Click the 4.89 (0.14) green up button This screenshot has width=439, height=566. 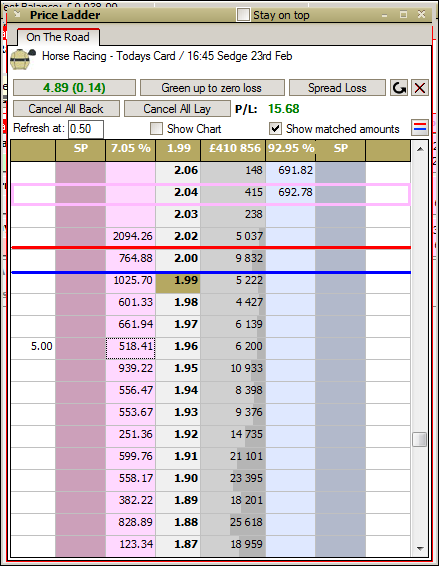[x=74, y=88]
